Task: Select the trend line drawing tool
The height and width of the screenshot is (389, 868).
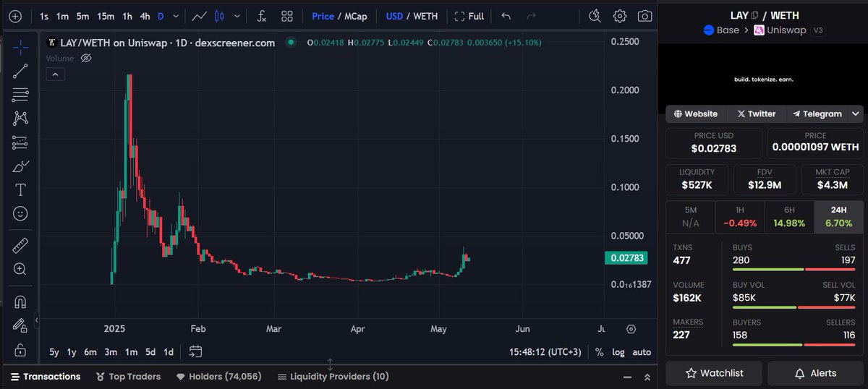Action: point(20,71)
